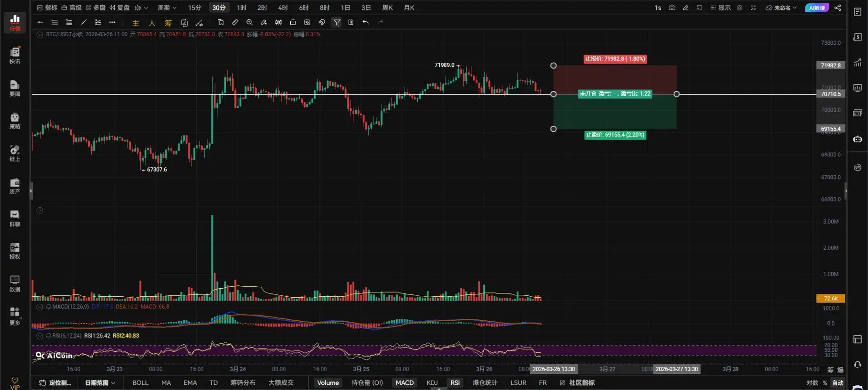Screen dimensions: 868x390
Task: Open the 未命名 layout dropdown
Action: pos(781,8)
